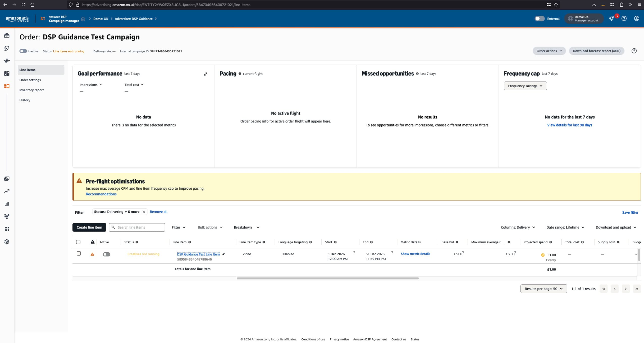
Task: Toggle the External switch in header
Action: tap(540, 19)
